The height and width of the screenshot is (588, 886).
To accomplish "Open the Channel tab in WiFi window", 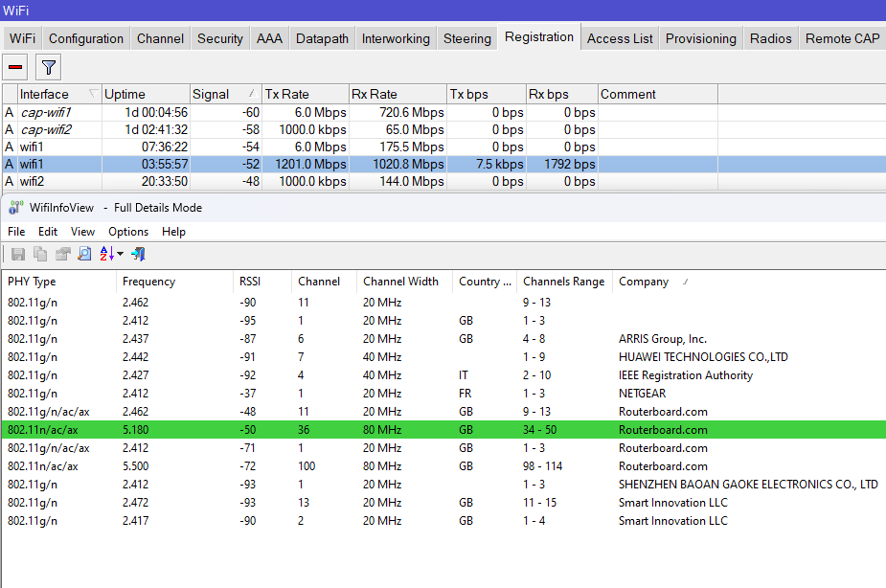I will 161,38.
